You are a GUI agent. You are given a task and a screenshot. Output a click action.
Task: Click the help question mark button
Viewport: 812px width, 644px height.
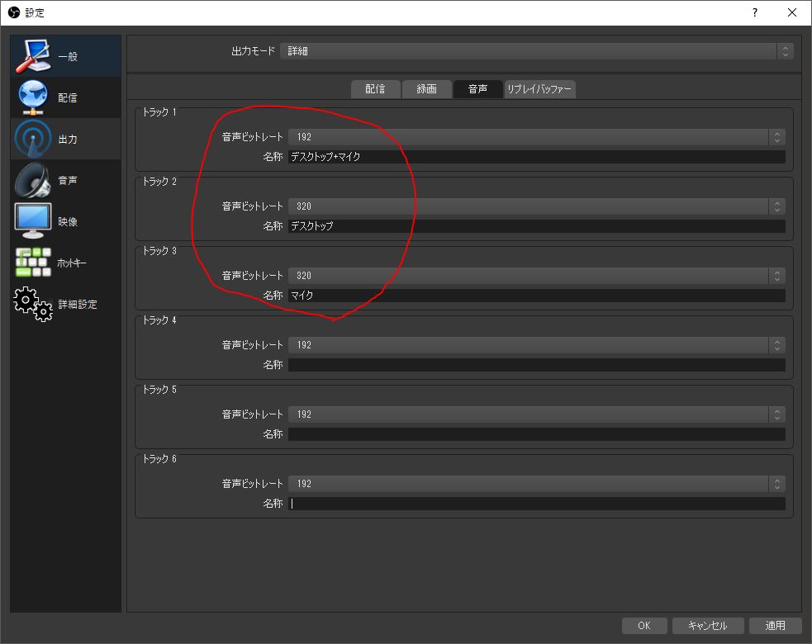click(754, 12)
